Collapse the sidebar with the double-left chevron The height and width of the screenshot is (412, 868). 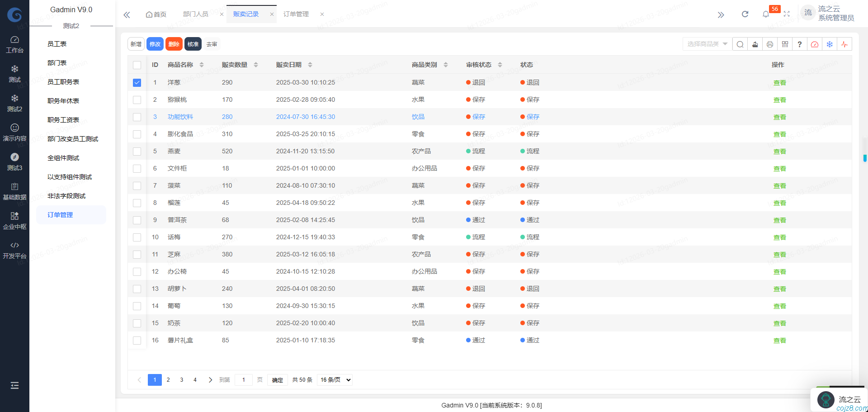point(127,14)
